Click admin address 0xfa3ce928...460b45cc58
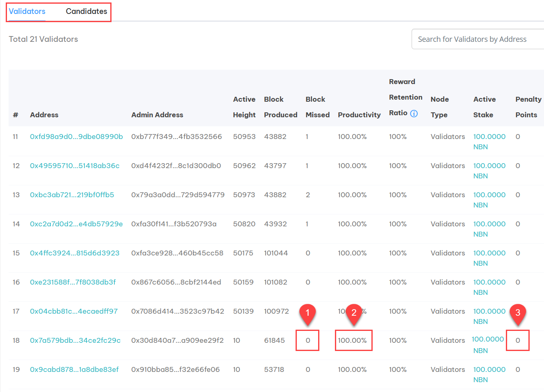The height and width of the screenshot is (392, 544). click(178, 253)
